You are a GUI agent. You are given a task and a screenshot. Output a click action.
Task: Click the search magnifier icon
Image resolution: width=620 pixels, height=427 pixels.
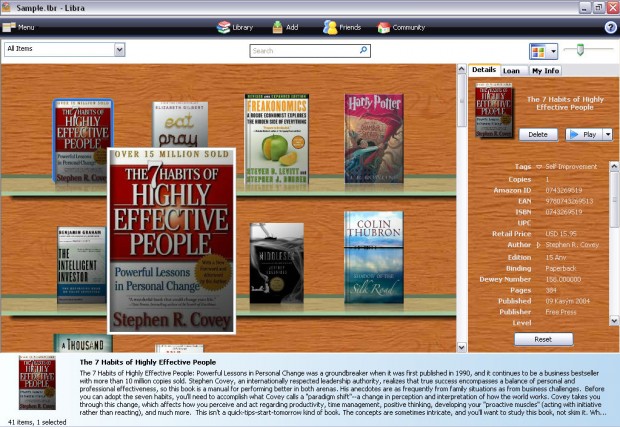click(x=363, y=50)
